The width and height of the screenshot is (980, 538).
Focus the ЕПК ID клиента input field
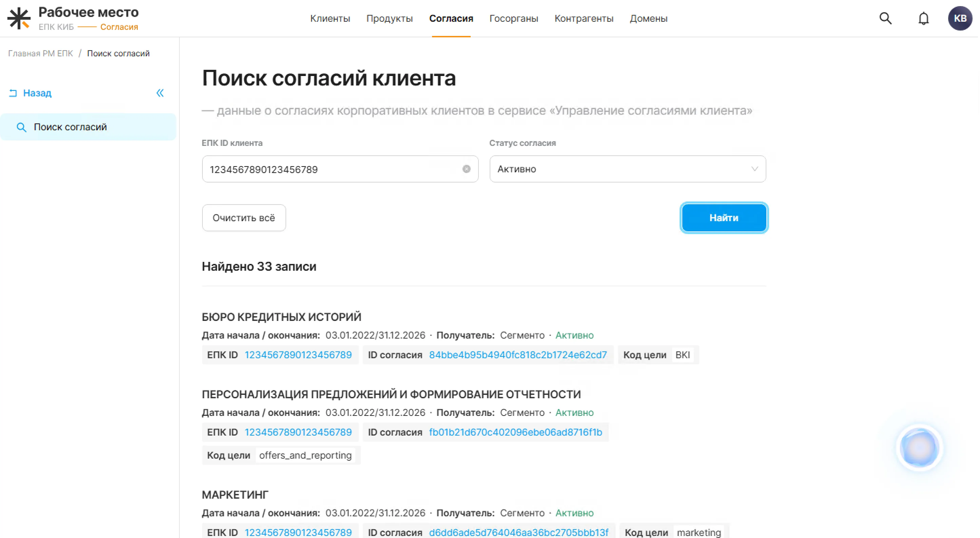pyautogui.click(x=340, y=169)
